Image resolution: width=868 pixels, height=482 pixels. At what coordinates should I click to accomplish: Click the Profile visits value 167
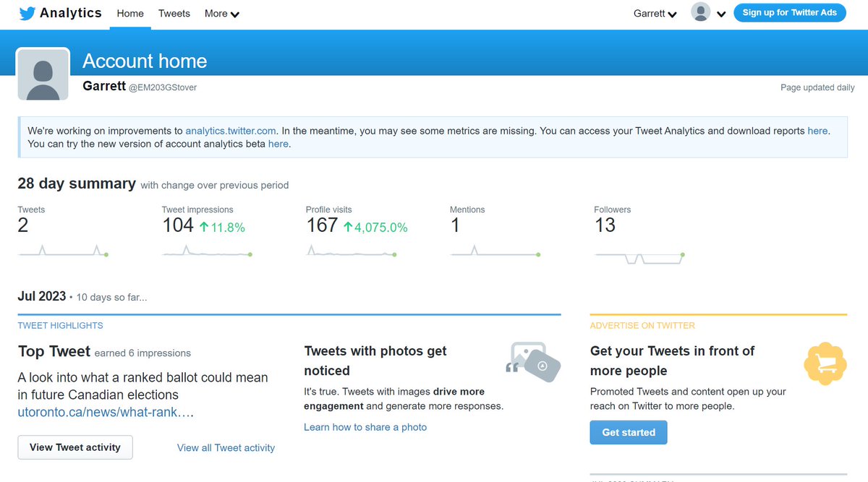(x=322, y=225)
